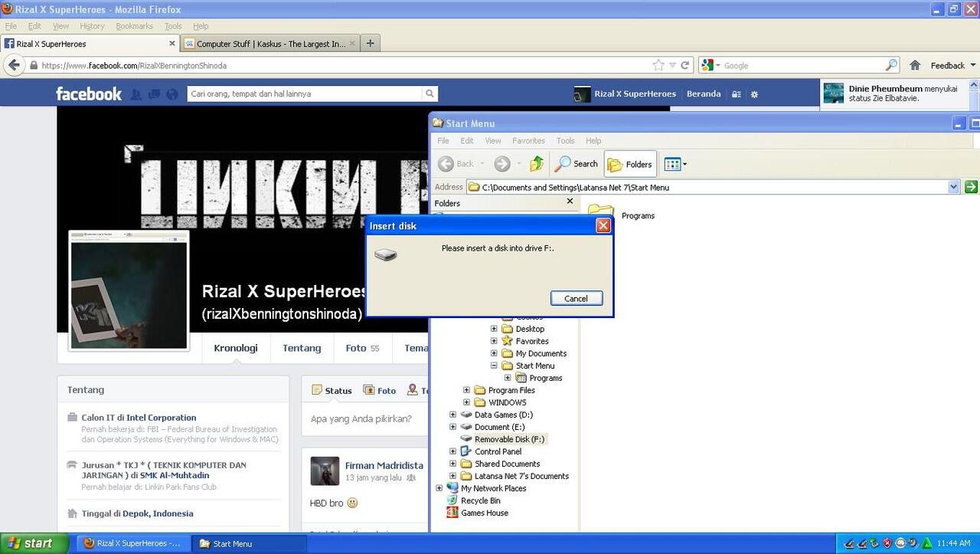Open Facebook privacy shortcuts icon
The height and width of the screenshot is (554, 980).
[x=737, y=94]
